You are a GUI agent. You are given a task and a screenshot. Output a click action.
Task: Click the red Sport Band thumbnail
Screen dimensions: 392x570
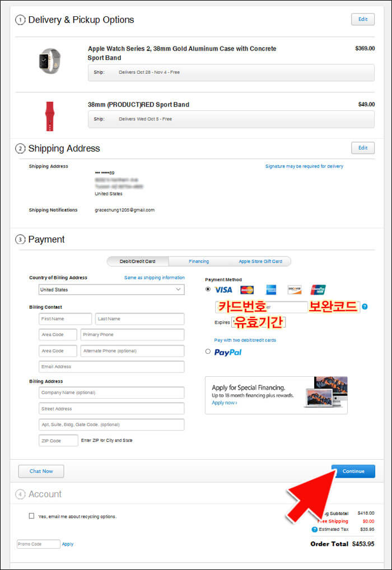[x=50, y=116]
